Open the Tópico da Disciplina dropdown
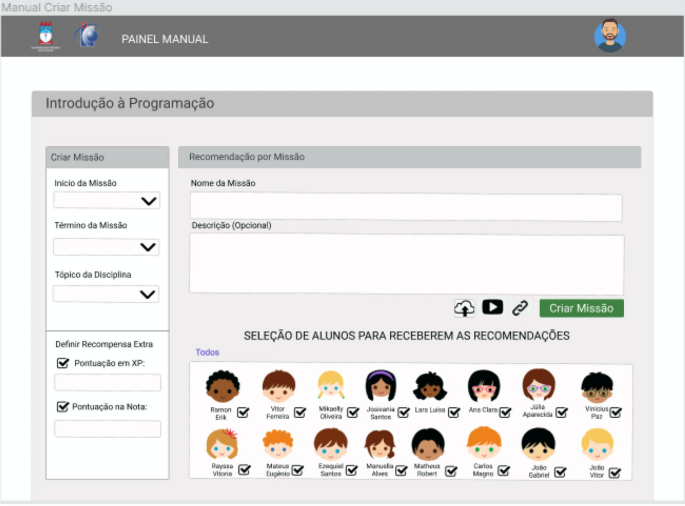The image size is (685, 506). pos(106,294)
